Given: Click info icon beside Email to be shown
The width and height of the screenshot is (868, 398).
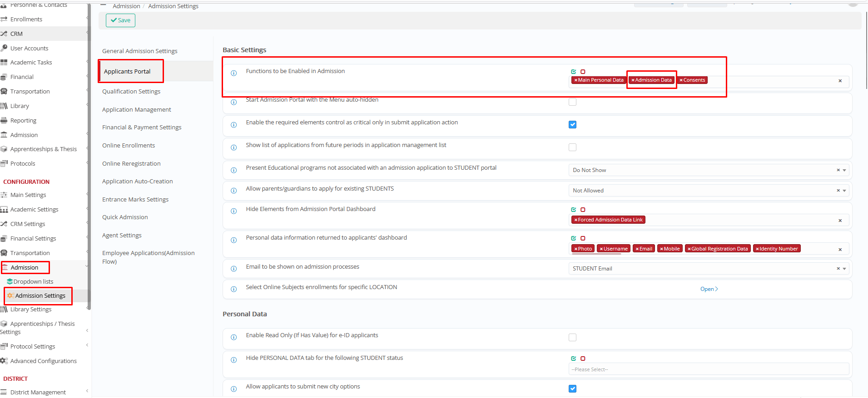Looking at the screenshot, I should [233, 269].
